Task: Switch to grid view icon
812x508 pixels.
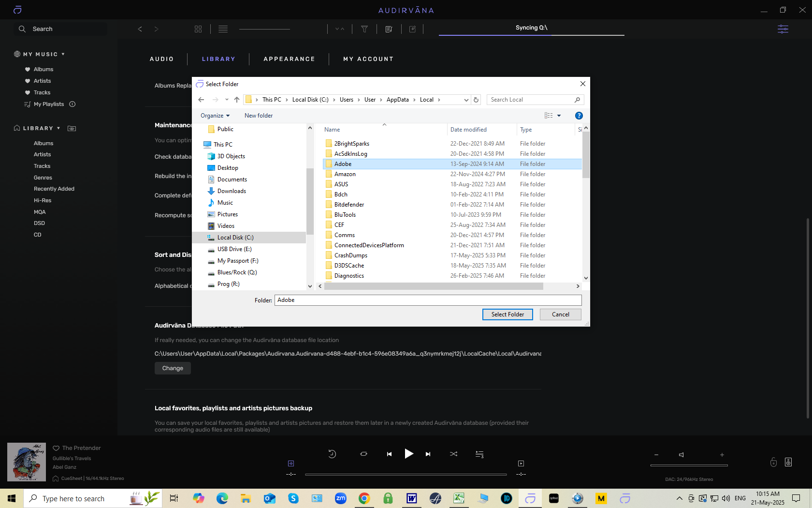Action: 198,29
